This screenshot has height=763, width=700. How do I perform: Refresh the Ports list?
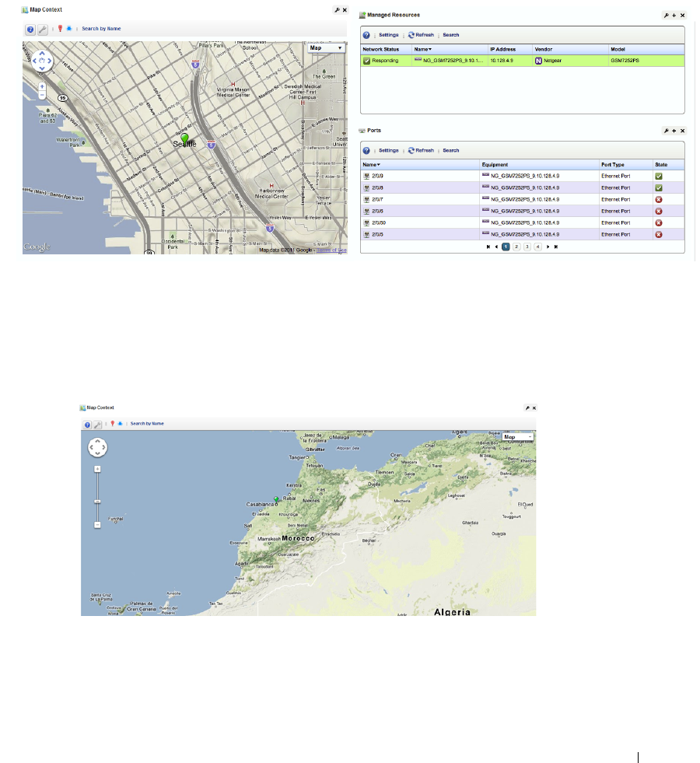[x=421, y=150]
